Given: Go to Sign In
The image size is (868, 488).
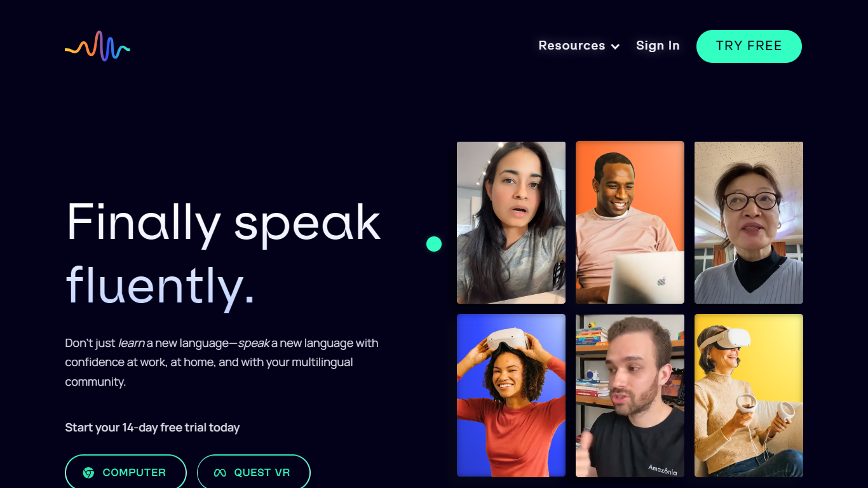Looking at the screenshot, I should [658, 46].
